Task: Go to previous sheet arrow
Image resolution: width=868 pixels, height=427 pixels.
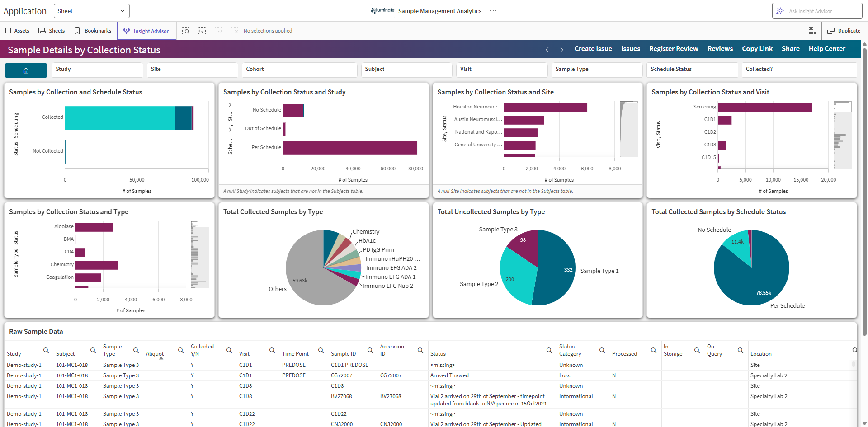Action: (547, 49)
